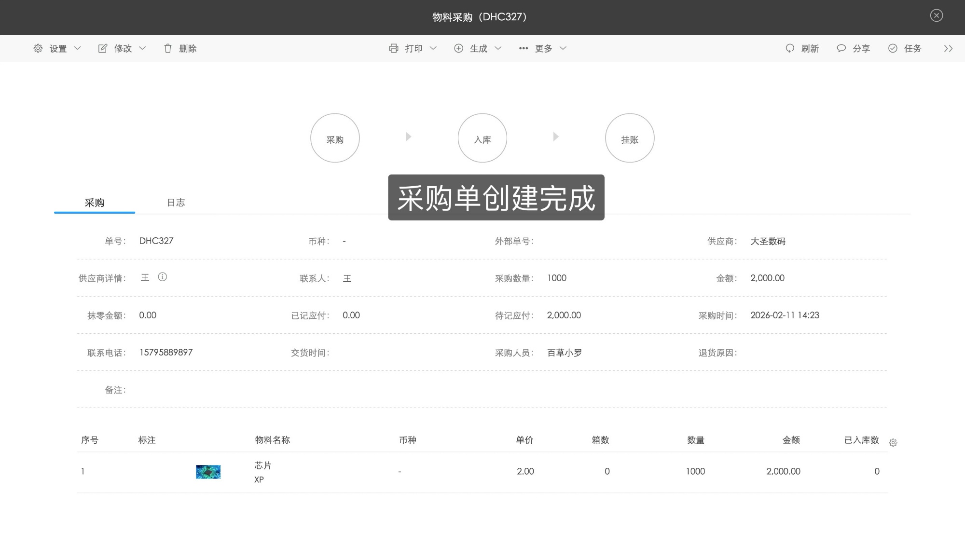Click the 删除 trash icon
Viewport: 965px width, 560px height.
pyautogui.click(x=168, y=48)
